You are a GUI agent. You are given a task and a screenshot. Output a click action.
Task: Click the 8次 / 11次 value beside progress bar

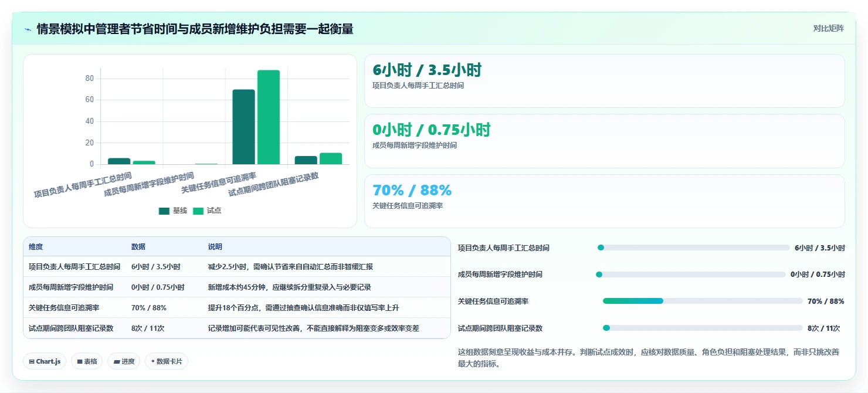click(x=823, y=328)
